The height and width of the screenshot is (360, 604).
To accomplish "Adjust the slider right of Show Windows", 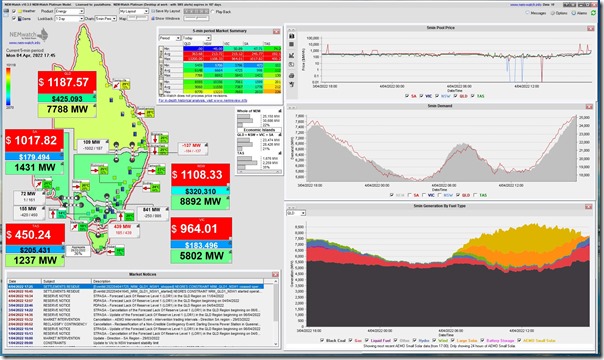I will [x=196, y=18].
